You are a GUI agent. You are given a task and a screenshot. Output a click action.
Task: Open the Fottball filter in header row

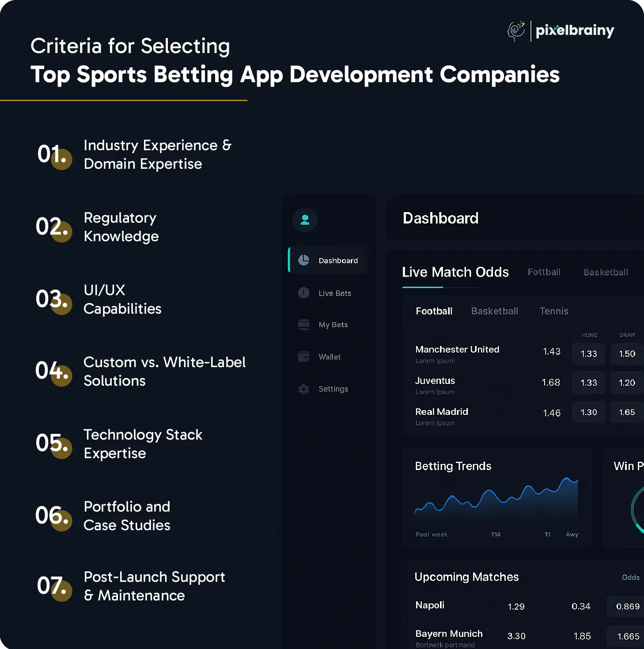coord(544,272)
